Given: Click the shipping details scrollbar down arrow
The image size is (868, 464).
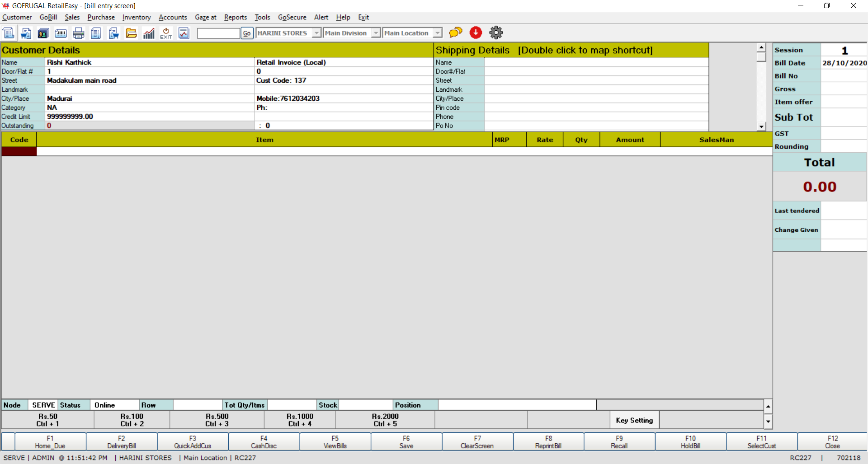Looking at the screenshot, I should [x=761, y=127].
